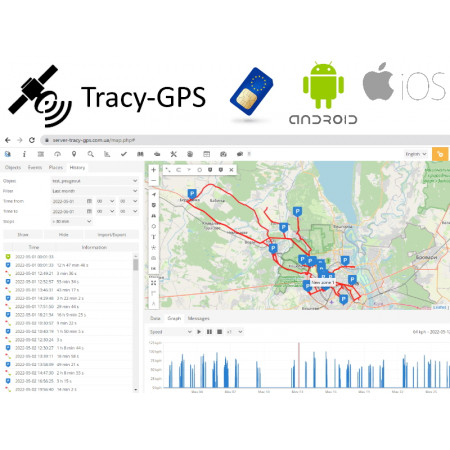The width and height of the screenshot is (450, 450).
Task: Click the map zoom in plus button
Action: [153, 170]
